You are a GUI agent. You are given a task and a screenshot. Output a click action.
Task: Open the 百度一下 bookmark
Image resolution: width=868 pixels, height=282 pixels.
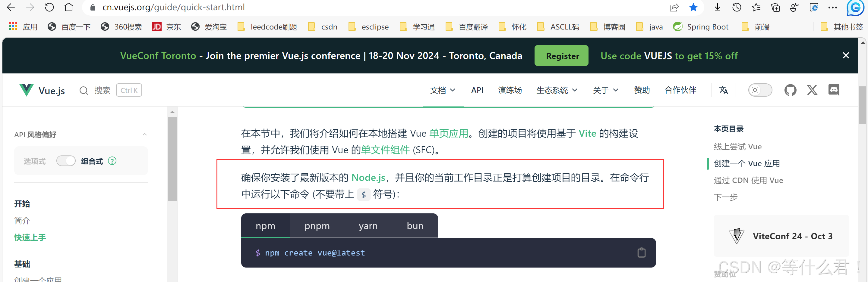click(x=69, y=26)
